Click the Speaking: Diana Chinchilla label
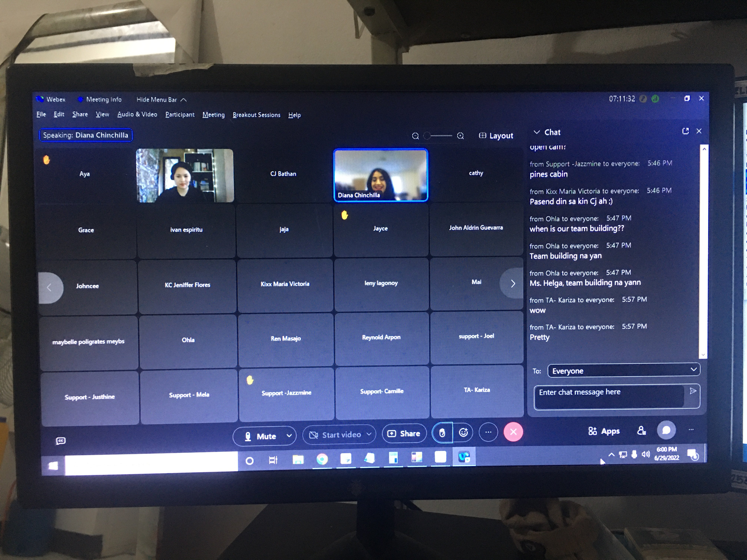The width and height of the screenshot is (747, 560). 86,135
